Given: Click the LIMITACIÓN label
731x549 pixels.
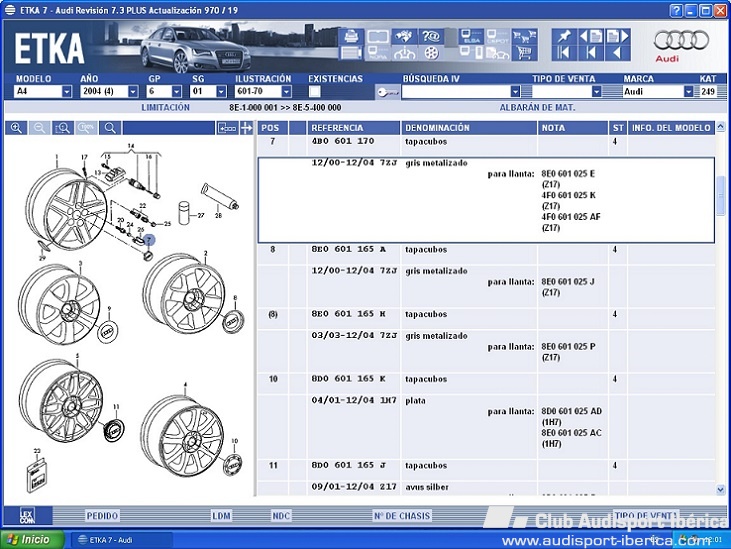Looking at the screenshot, I should click(166, 108).
